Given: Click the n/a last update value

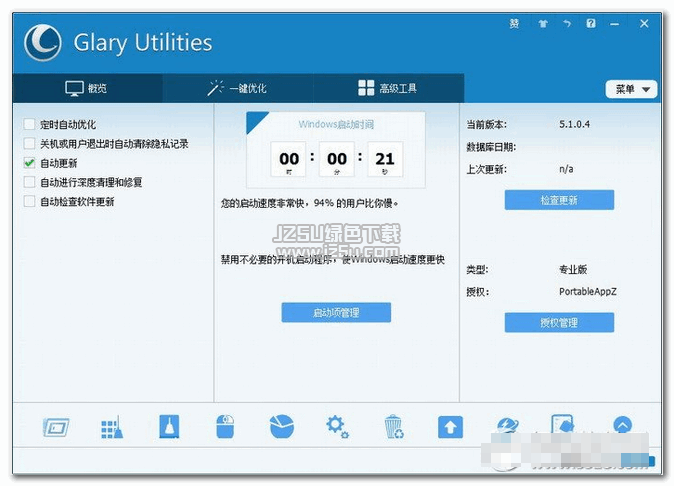Looking at the screenshot, I should [x=566, y=169].
